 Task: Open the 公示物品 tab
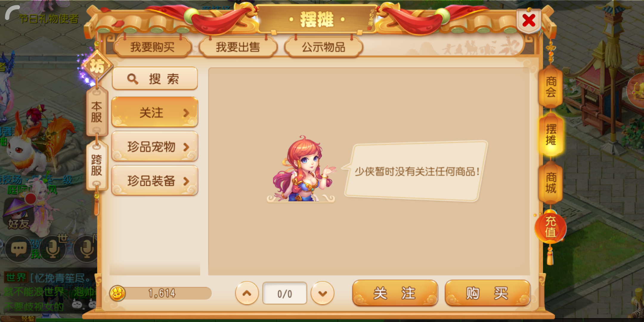coord(323,47)
